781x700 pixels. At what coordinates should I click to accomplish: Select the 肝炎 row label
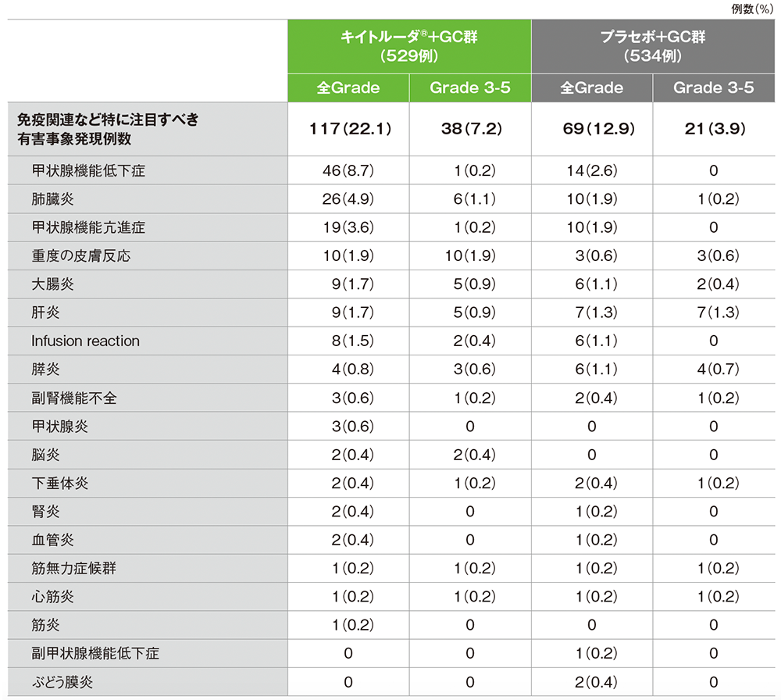(46, 312)
